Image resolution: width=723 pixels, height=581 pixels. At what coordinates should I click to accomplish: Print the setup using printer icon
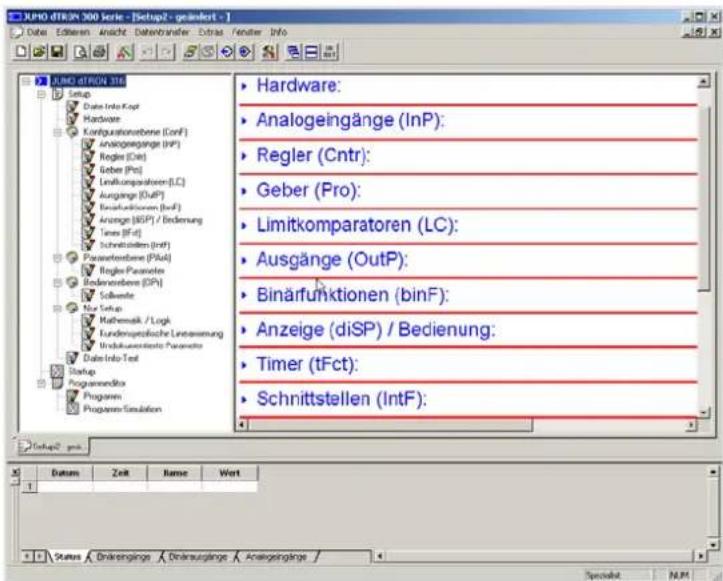(100, 52)
